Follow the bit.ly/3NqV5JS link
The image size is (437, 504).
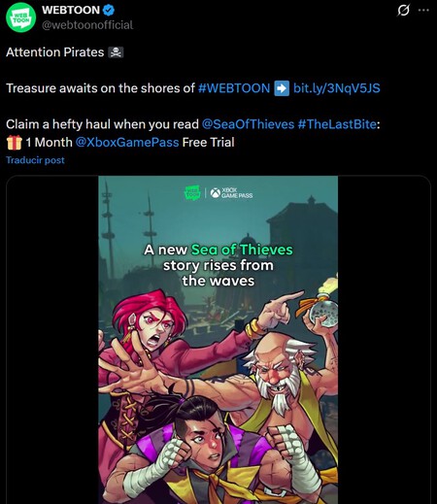pyautogui.click(x=337, y=88)
